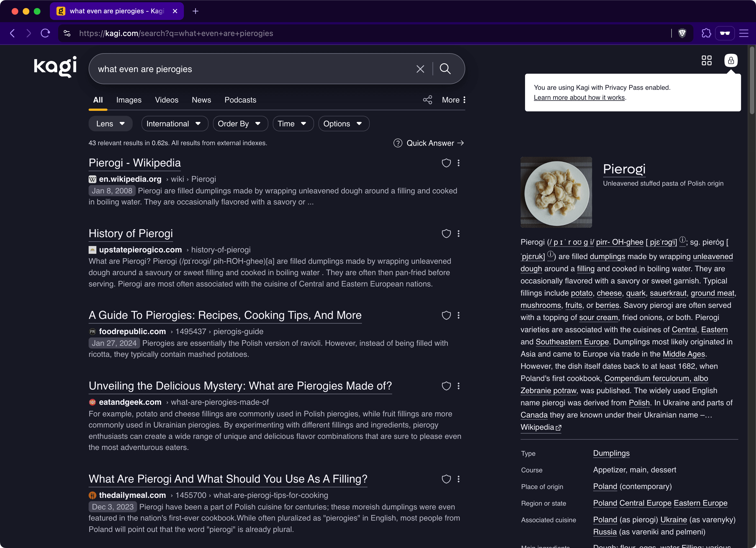Viewport: 756px width, 548px height.
Task: Click the Quick Answer link
Action: coord(435,143)
